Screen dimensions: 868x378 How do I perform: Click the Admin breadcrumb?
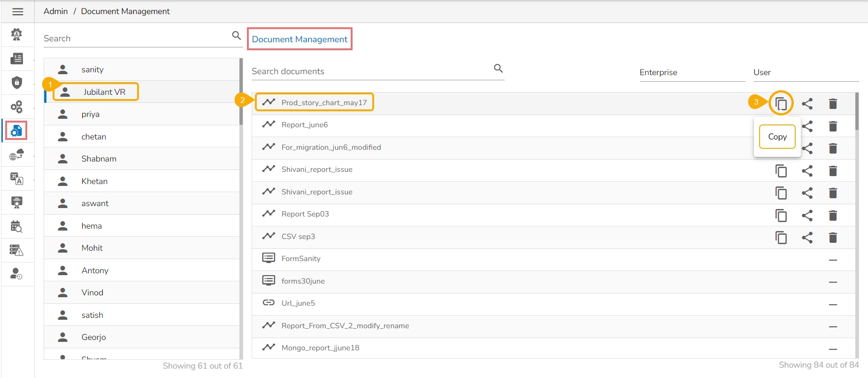pos(55,11)
